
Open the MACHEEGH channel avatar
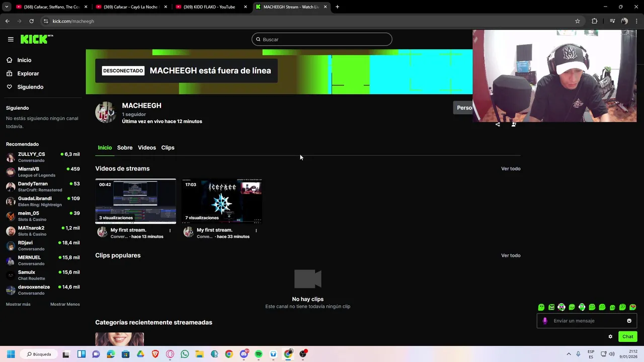[x=106, y=113]
